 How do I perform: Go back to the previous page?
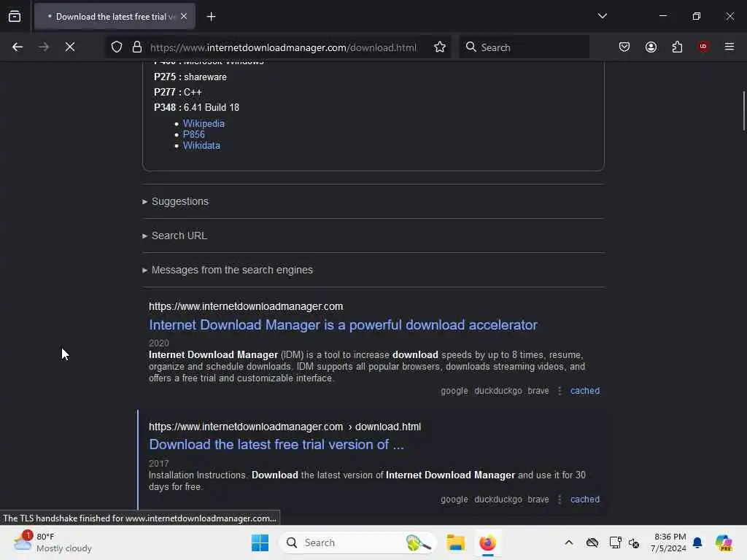pyautogui.click(x=18, y=47)
